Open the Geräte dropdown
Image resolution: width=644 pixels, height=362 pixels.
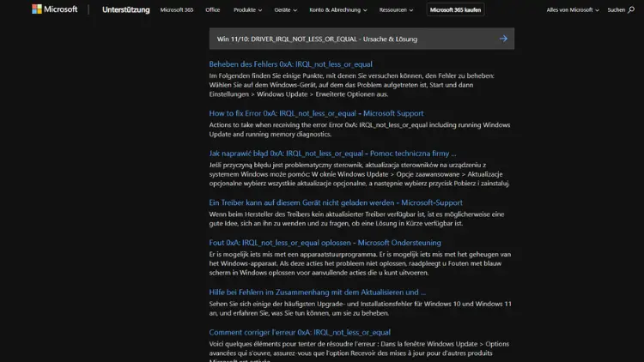[x=285, y=10]
